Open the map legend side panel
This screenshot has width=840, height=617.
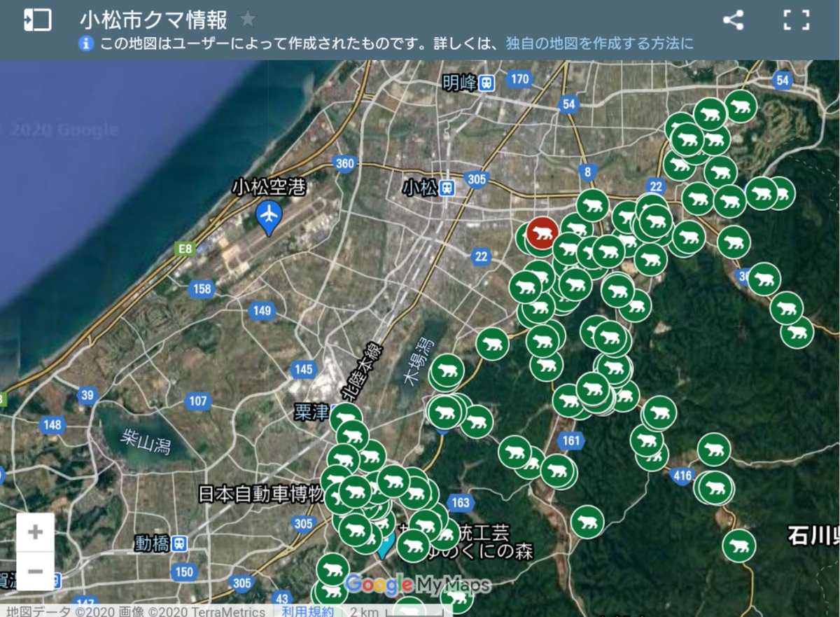click(38, 20)
